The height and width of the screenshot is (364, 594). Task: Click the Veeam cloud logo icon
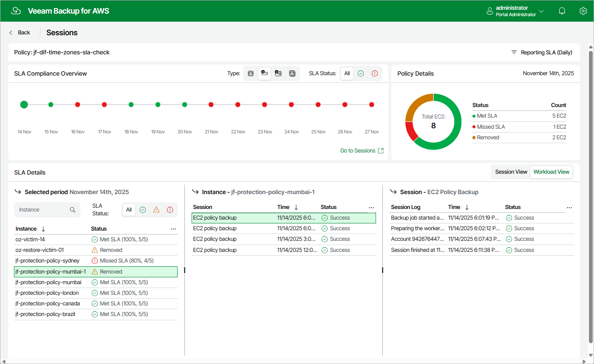[16, 11]
